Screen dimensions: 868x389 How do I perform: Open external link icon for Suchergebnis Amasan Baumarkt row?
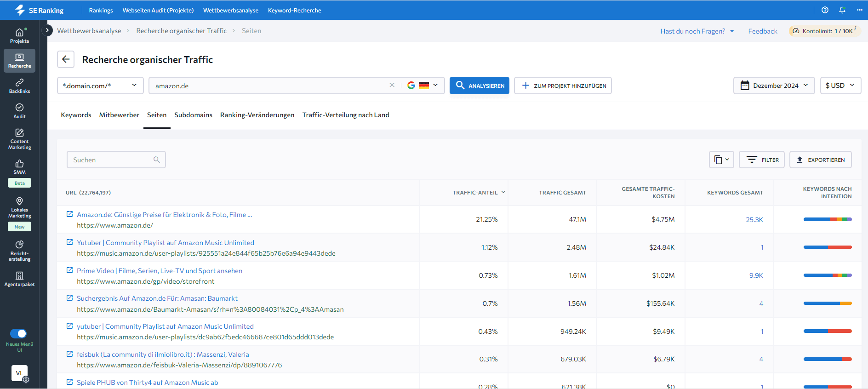tap(69, 298)
